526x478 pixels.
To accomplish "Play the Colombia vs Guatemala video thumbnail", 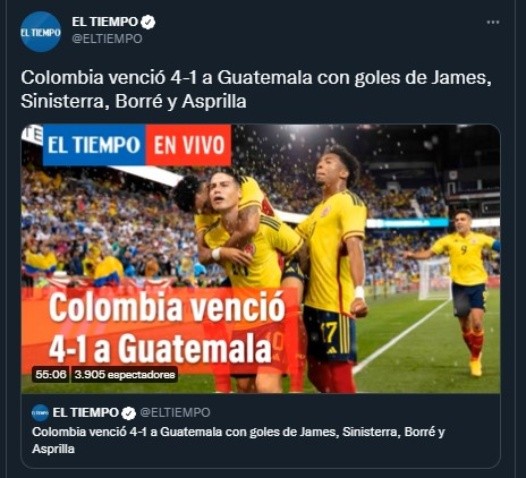I will (261, 258).
